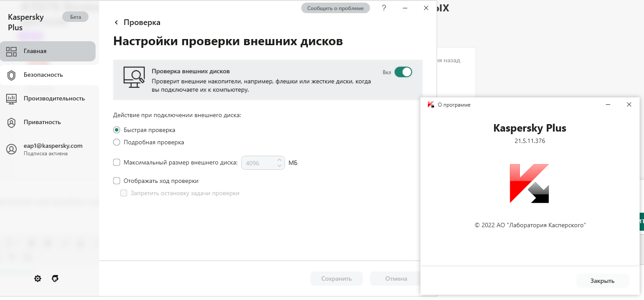
Task: Click the external disk scan monitor icon
Action: [x=134, y=78]
